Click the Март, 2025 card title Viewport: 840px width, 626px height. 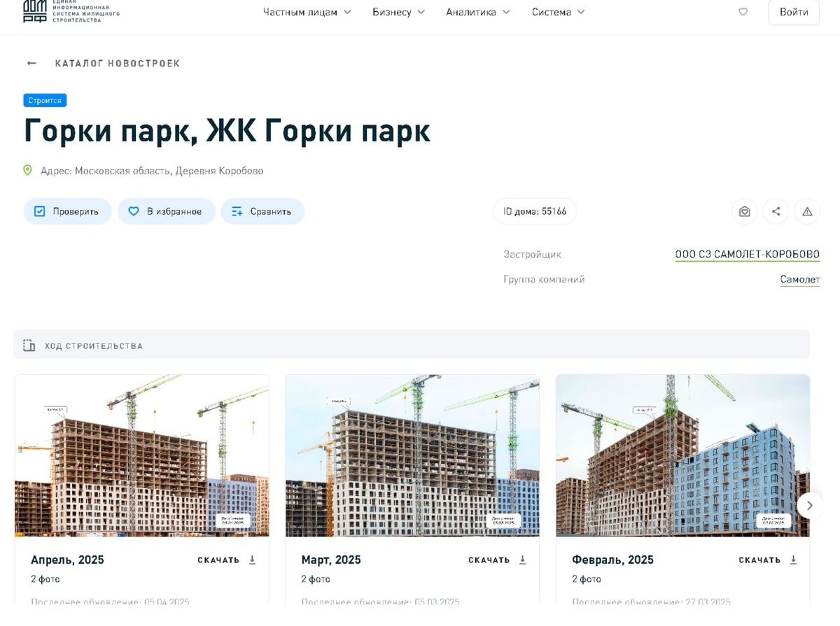(x=331, y=560)
